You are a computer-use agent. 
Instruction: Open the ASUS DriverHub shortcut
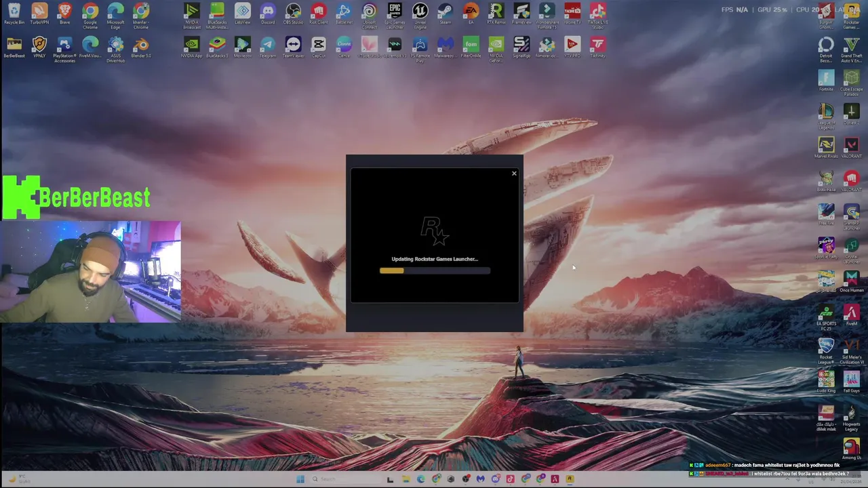(115, 49)
